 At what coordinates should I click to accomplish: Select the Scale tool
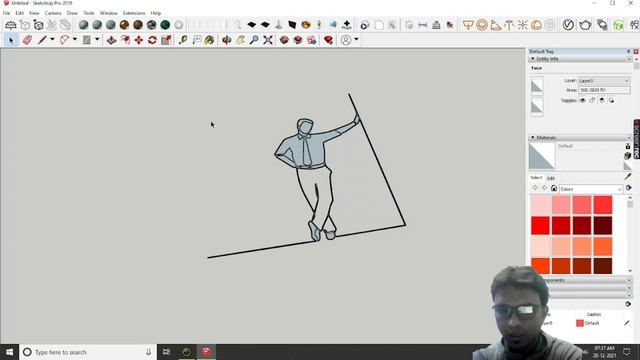tap(166, 40)
